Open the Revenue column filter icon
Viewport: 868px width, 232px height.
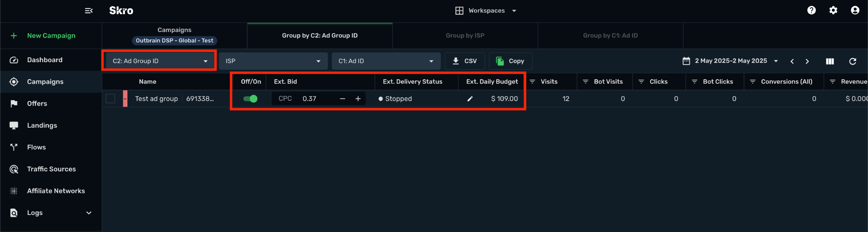pyautogui.click(x=833, y=81)
